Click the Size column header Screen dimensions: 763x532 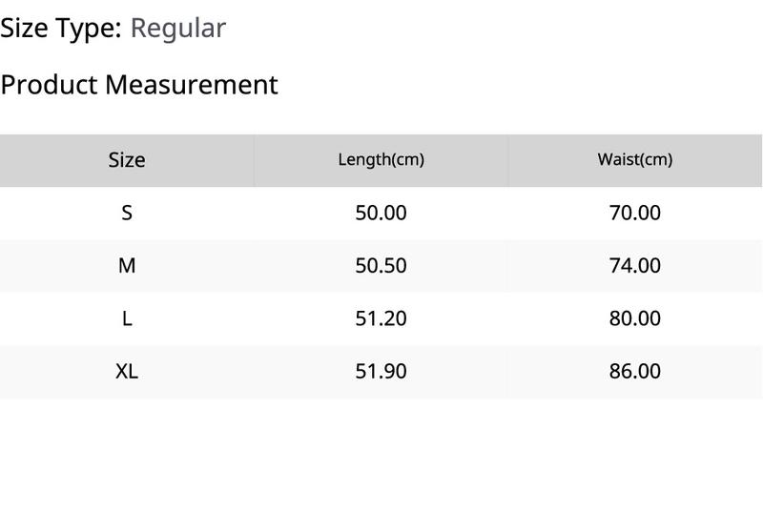coord(127,160)
